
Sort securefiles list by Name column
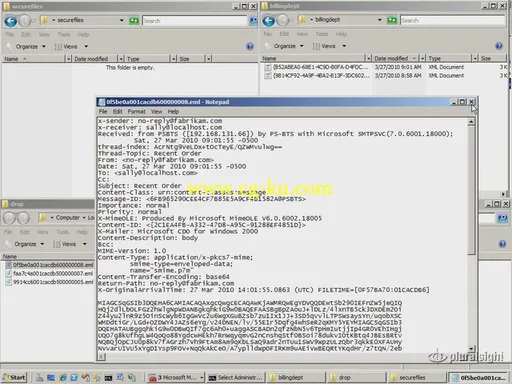coord(33,59)
